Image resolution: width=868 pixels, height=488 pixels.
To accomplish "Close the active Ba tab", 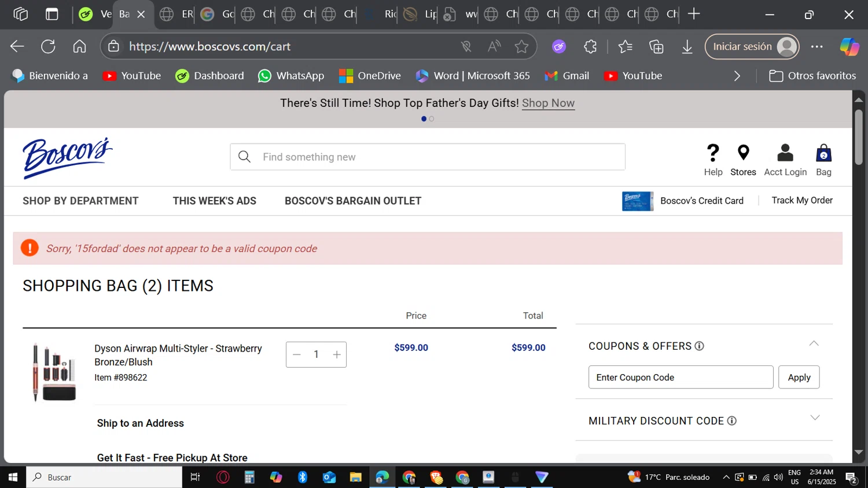I will pyautogui.click(x=141, y=14).
